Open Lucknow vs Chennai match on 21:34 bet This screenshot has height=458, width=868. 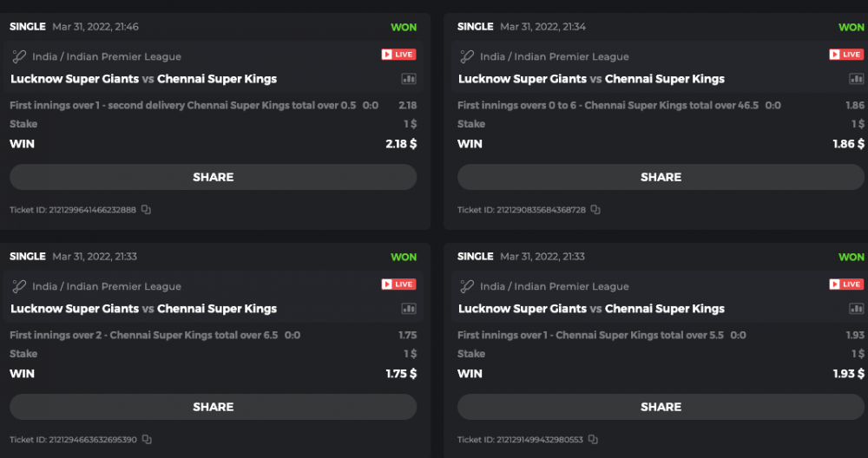click(591, 79)
